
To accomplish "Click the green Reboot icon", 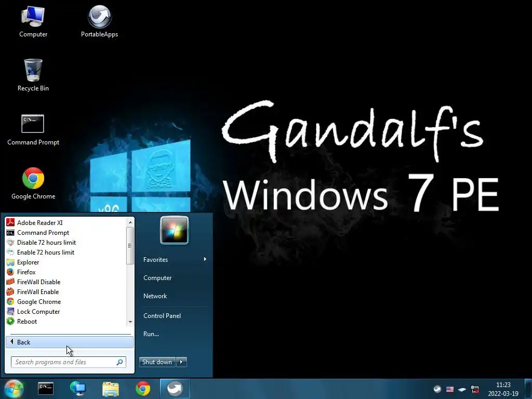I will point(10,321).
